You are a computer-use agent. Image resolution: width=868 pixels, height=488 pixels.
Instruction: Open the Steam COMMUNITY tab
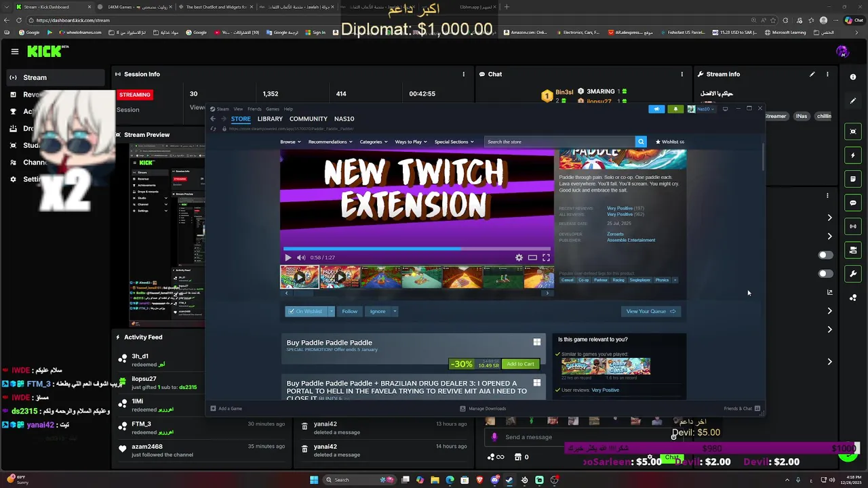pyautogui.click(x=309, y=119)
